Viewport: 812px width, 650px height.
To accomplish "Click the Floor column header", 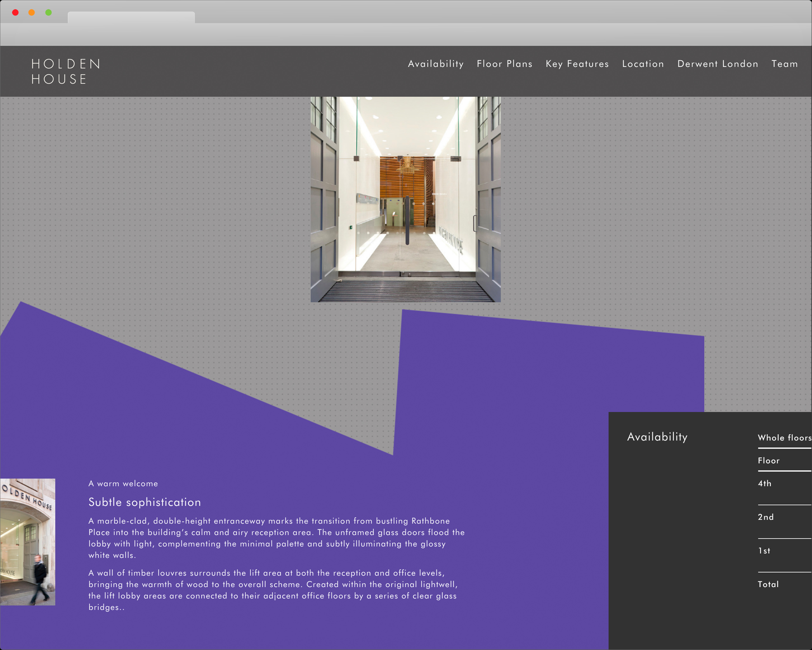I will (769, 461).
